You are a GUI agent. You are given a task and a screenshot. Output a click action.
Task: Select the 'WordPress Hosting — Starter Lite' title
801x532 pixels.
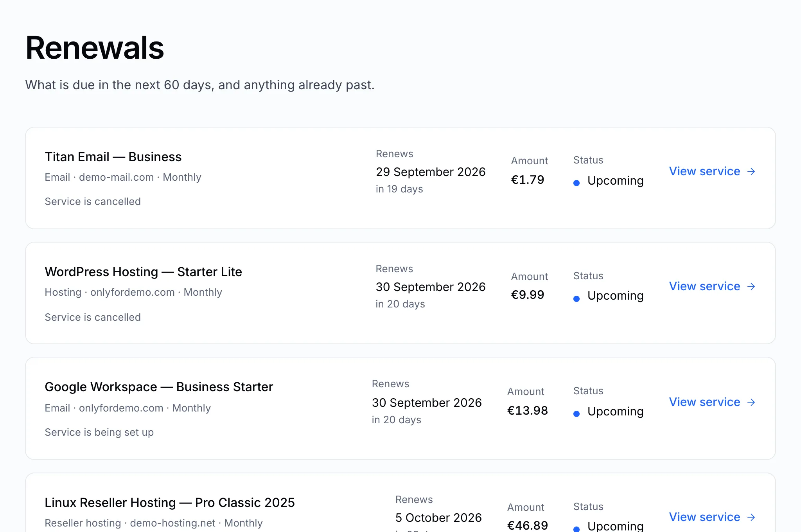click(143, 272)
